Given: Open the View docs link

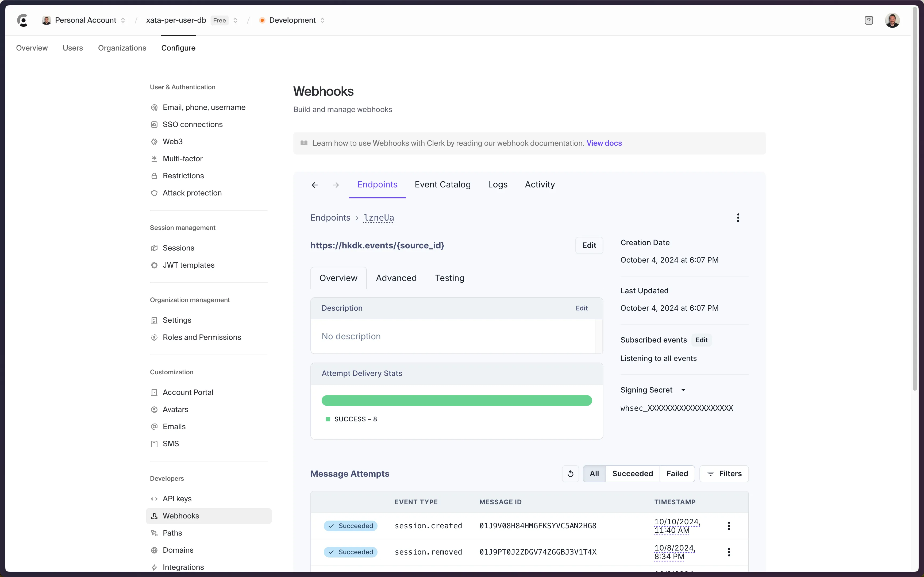Looking at the screenshot, I should [604, 143].
